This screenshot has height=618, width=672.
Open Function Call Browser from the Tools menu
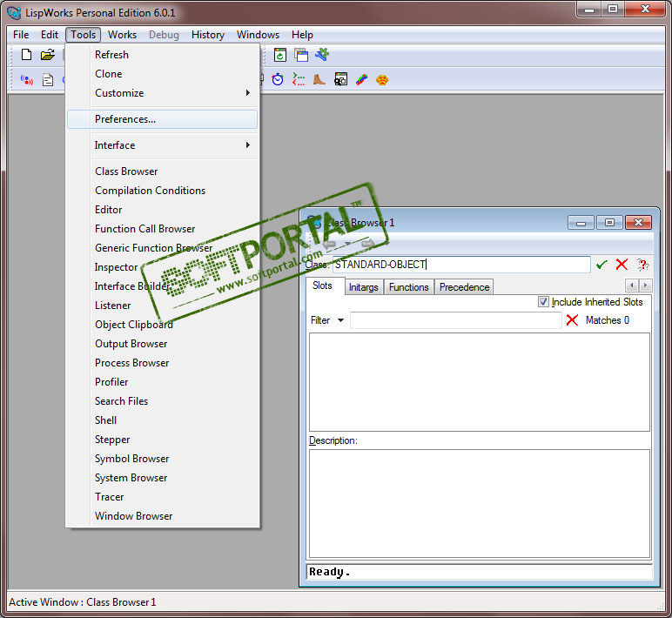tap(163, 229)
